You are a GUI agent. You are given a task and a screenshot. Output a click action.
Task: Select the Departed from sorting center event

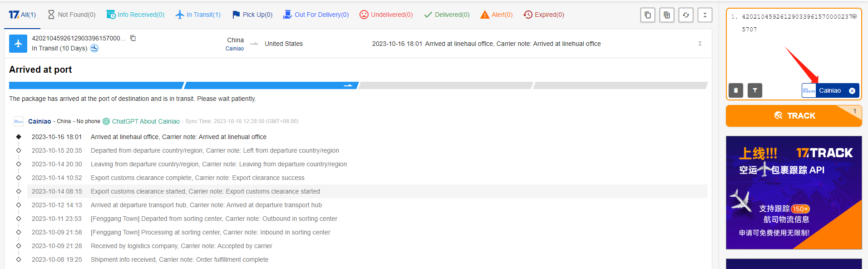click(x=367, y=219)
